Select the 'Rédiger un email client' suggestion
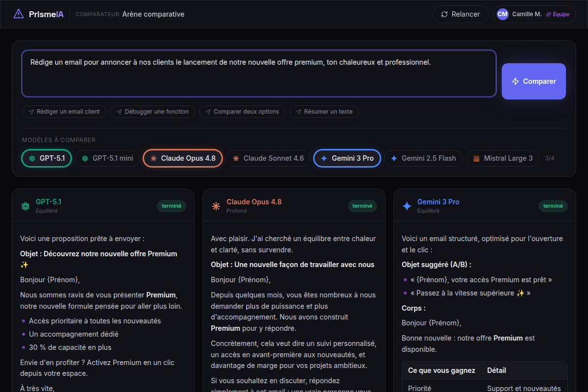The image size is (588, 392). 64,112
